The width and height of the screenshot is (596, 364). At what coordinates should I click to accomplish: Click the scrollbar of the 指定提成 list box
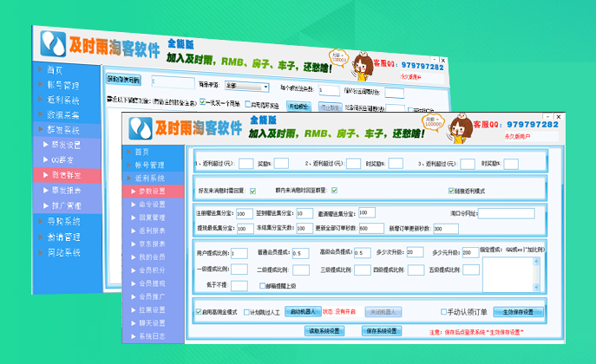pyautogui.click(x=537, y=276)
